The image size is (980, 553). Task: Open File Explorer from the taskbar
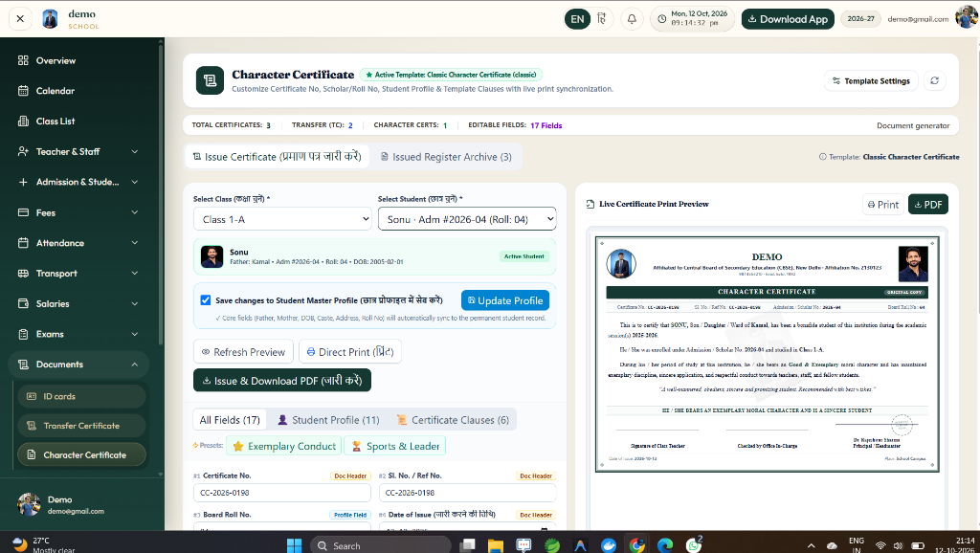(x=495, y=545)
